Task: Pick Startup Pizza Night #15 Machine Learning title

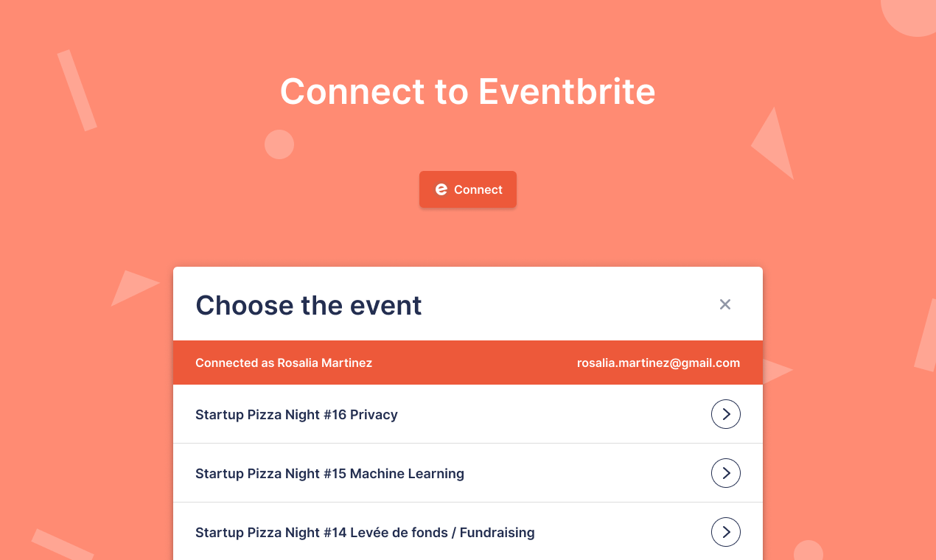Action: [329, 474]
